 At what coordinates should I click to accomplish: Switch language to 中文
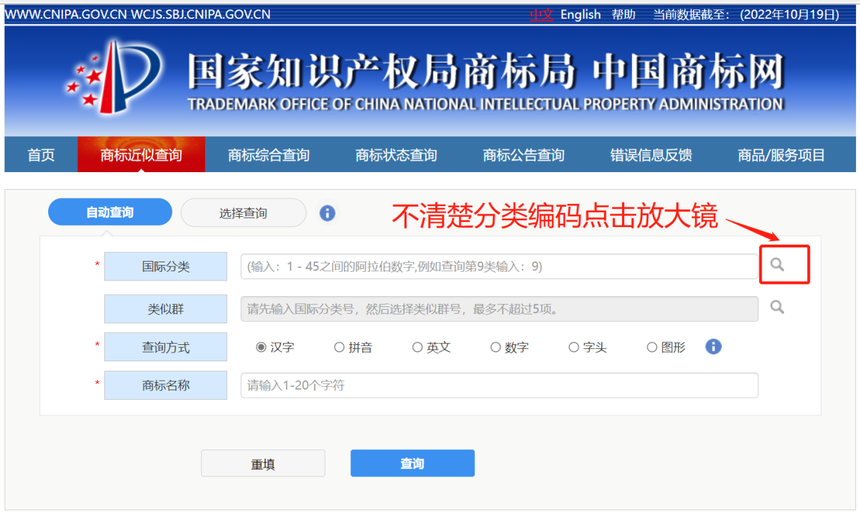tap(541, 15)
